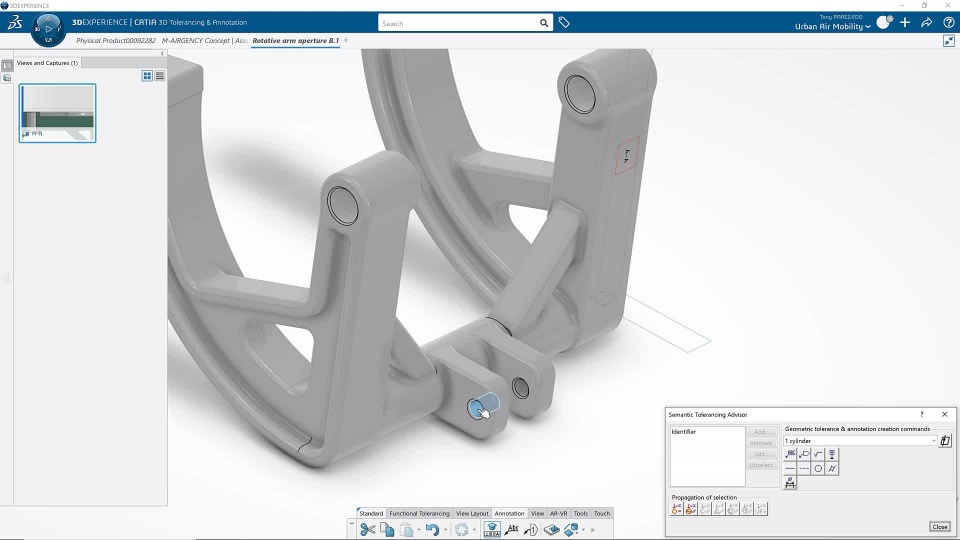Click the capture geometry icon
Screen dimensions: 960x540
pos(571,530)
